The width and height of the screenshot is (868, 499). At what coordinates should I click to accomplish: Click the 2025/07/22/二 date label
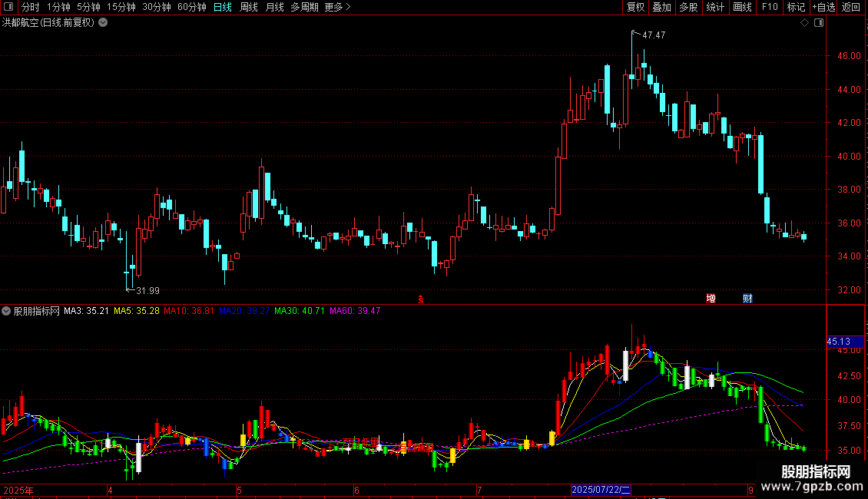point(601,490)
